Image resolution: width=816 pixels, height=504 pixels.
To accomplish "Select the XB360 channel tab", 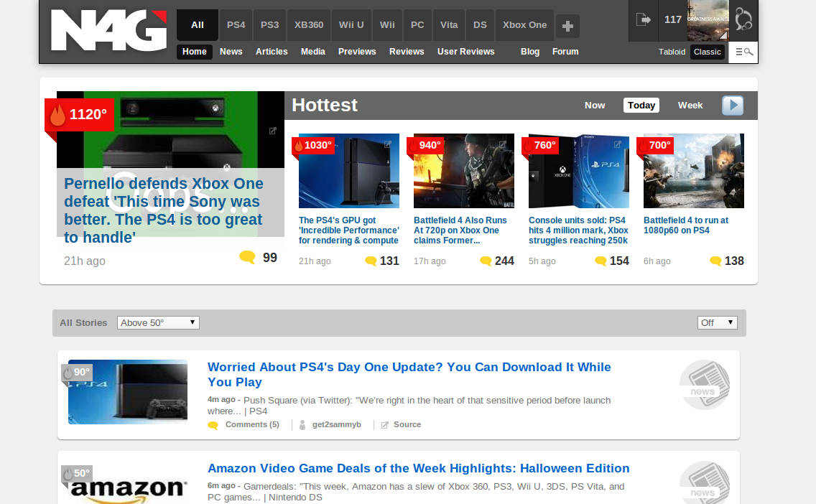I will (x=309, y=25).
